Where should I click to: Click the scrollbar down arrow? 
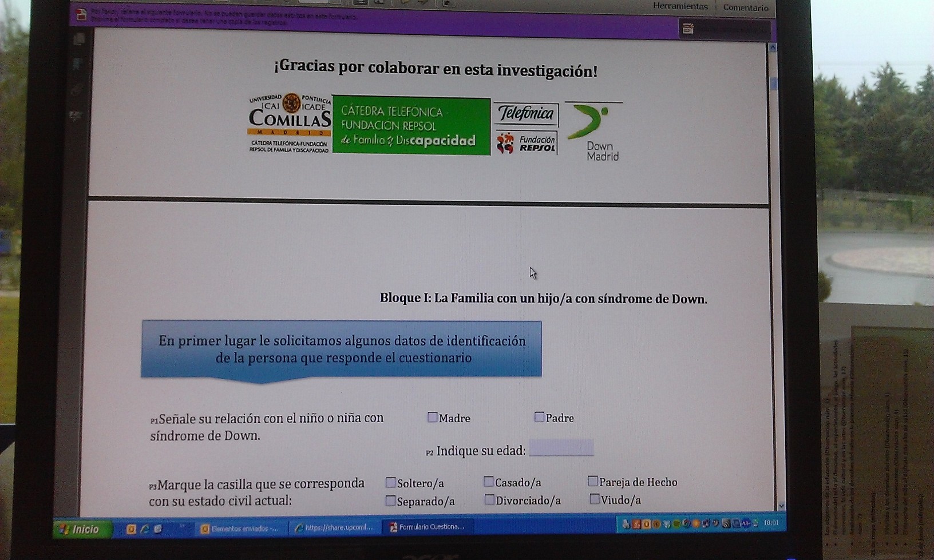point(782,506)
